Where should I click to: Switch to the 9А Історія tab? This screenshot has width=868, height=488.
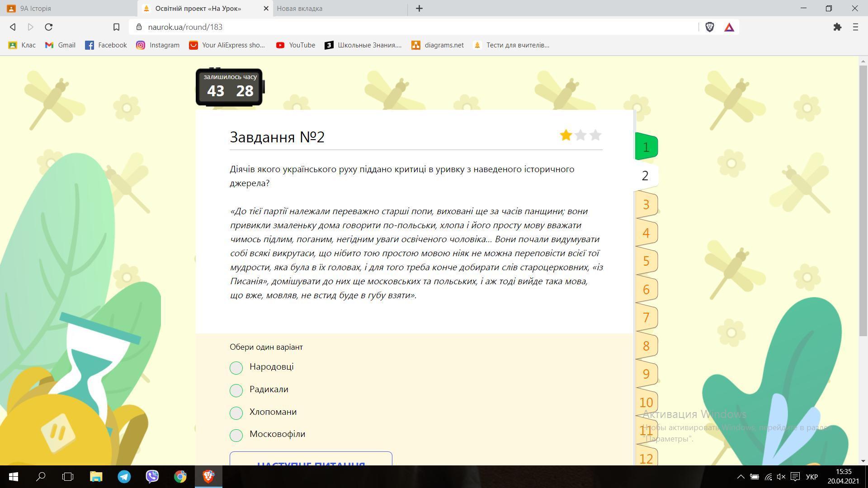point(69,8)
